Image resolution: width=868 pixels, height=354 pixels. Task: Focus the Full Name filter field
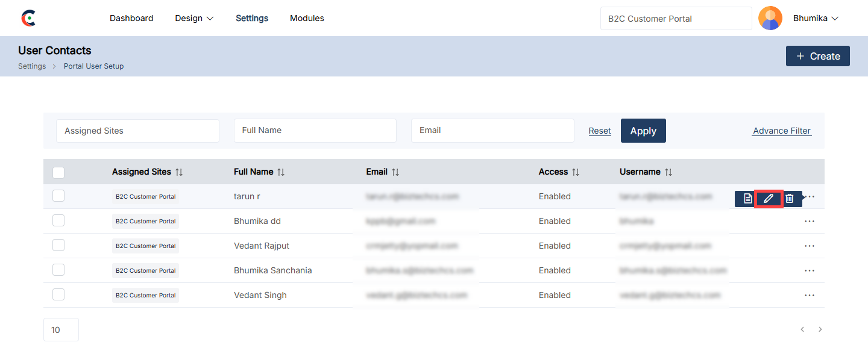coord(315,131)
